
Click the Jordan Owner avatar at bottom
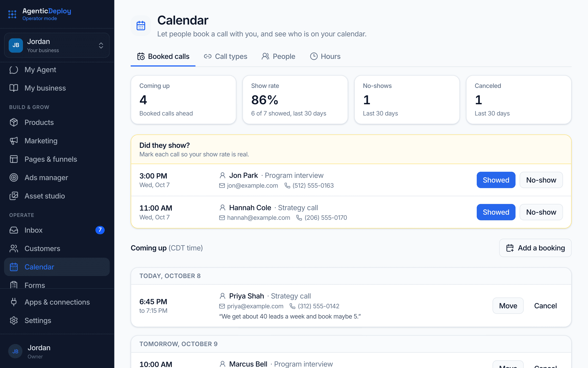[x=15, y=351]
